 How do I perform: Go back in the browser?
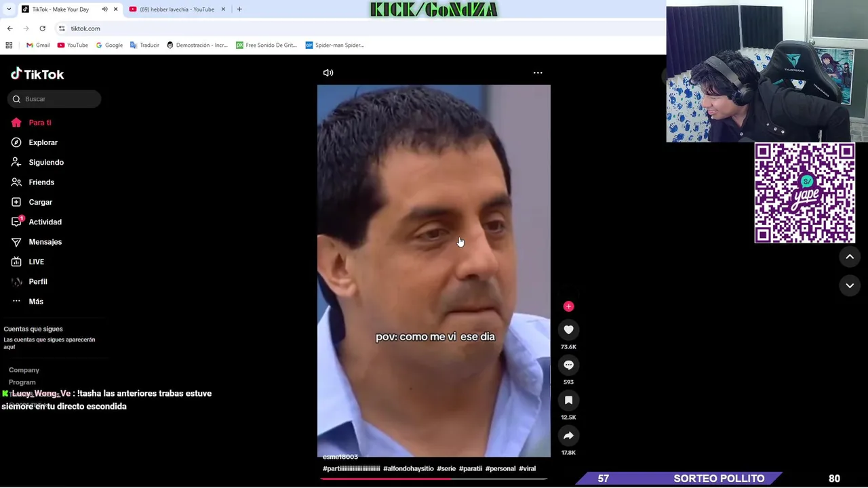tap(9, 28)
